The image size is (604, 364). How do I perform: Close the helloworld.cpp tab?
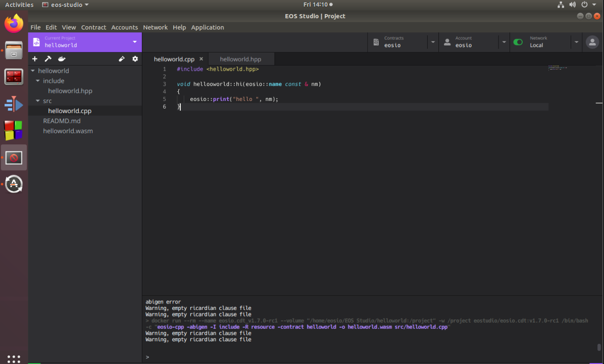(201, 59)
